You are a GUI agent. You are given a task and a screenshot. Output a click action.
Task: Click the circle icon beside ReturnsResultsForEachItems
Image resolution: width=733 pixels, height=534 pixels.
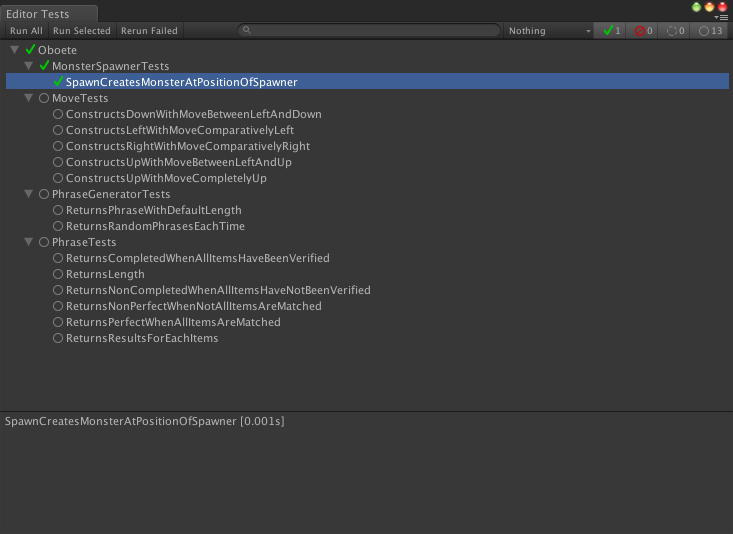coord(58,338)
